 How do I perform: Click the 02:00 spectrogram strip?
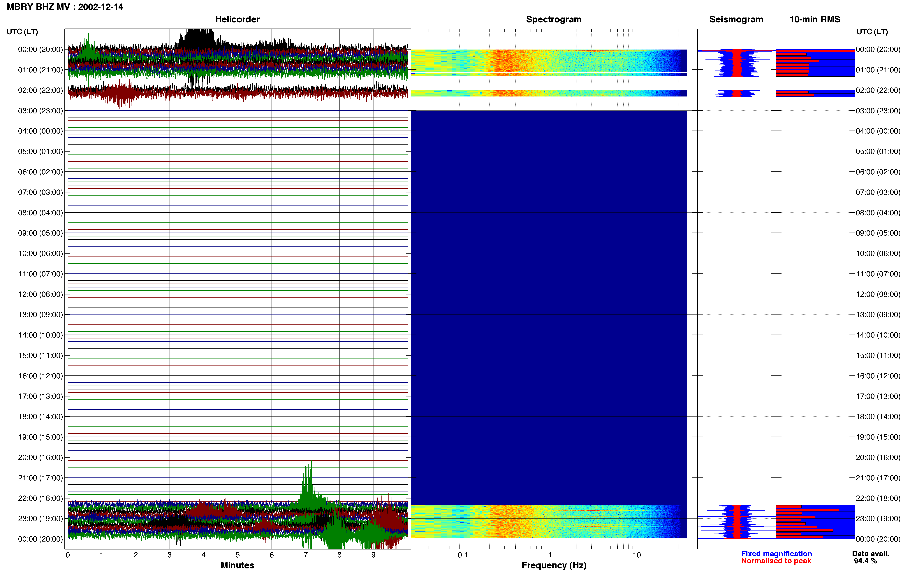coord(549,93)
